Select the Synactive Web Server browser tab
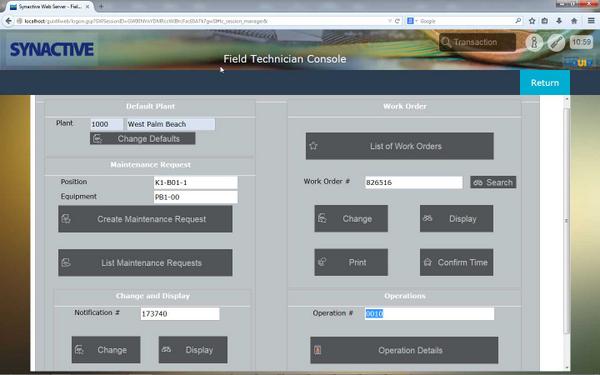Screen dimensions: 600x375 [49, 7]
